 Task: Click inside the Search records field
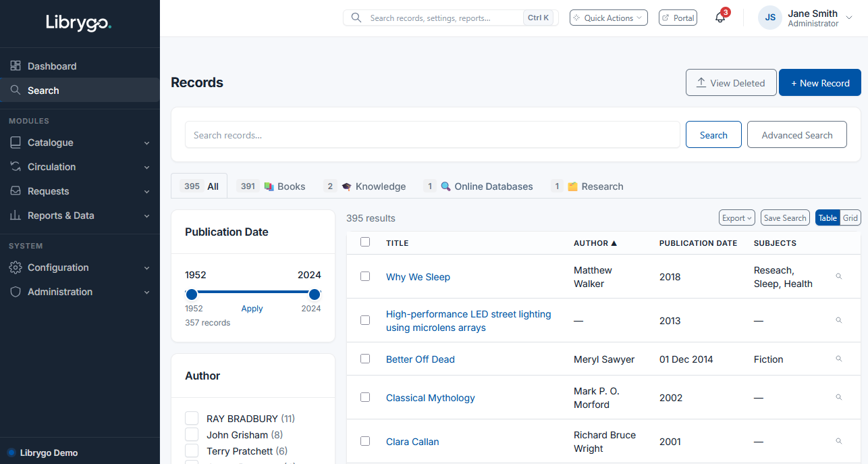pos(433,134)
